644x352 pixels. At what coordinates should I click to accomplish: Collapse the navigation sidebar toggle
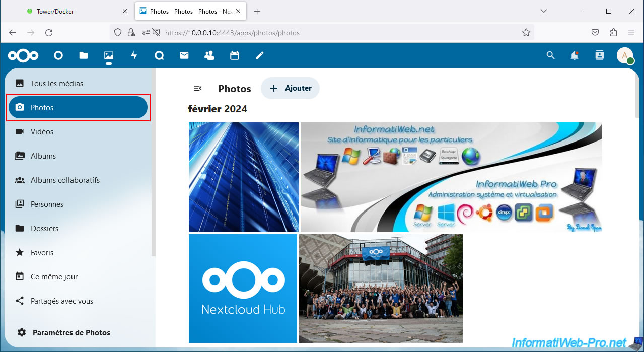pyautogui.click(x=198, y=88)
